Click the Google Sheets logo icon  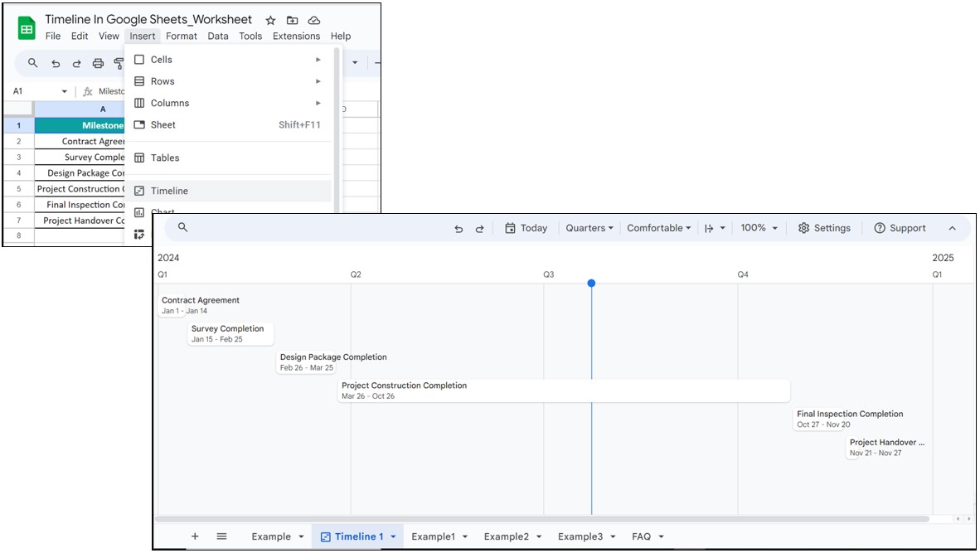coord(27,29)
